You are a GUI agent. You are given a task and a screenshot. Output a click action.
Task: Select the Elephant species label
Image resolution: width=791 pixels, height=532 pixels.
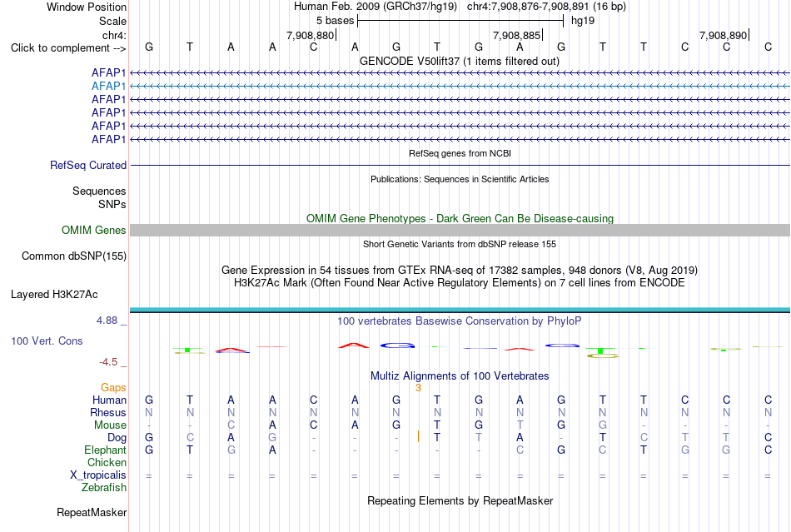[x=105, y=450]
